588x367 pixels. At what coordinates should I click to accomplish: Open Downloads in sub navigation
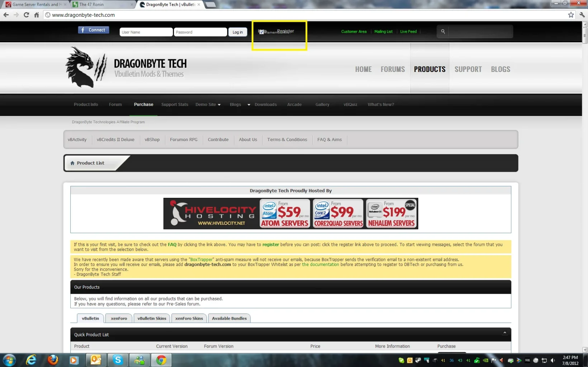click(265, 104)
